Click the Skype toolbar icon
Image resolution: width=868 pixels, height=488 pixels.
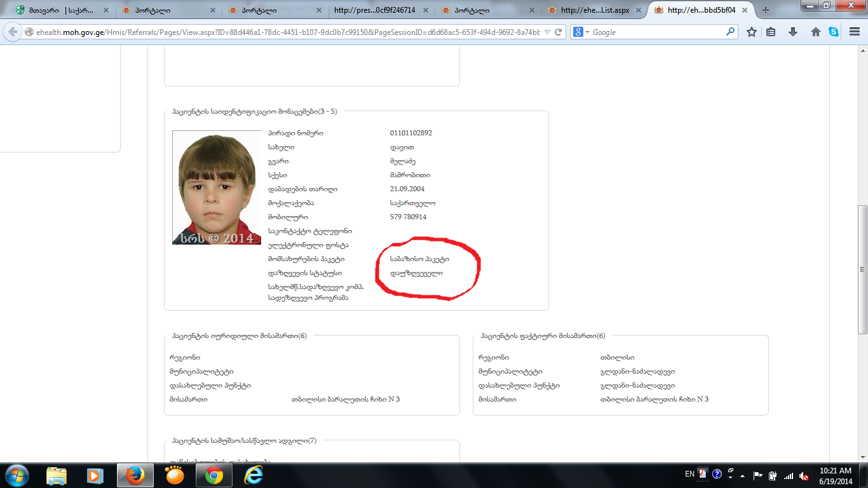(x=834, y=32)
